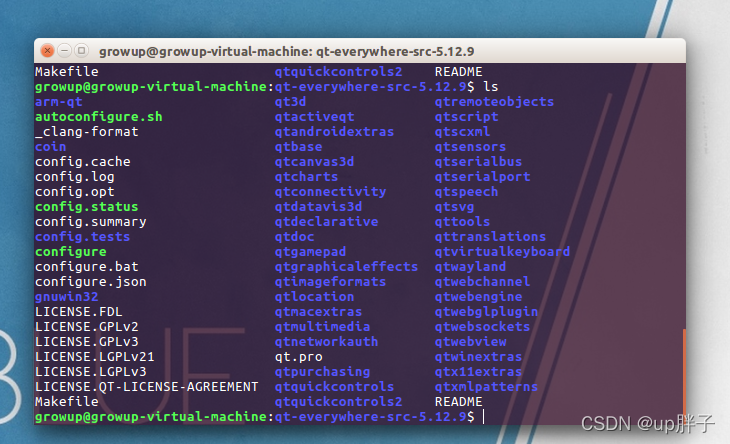Screen dimensions: 730x444
Task: Click qtpurchasing directory name
Action: [x=322, y=371]
